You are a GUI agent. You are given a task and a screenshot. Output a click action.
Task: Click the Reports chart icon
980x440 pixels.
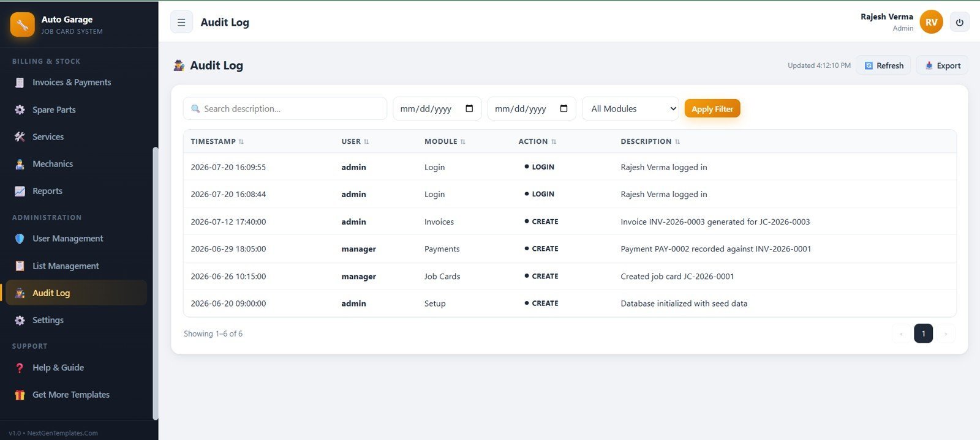coord(20,191)
